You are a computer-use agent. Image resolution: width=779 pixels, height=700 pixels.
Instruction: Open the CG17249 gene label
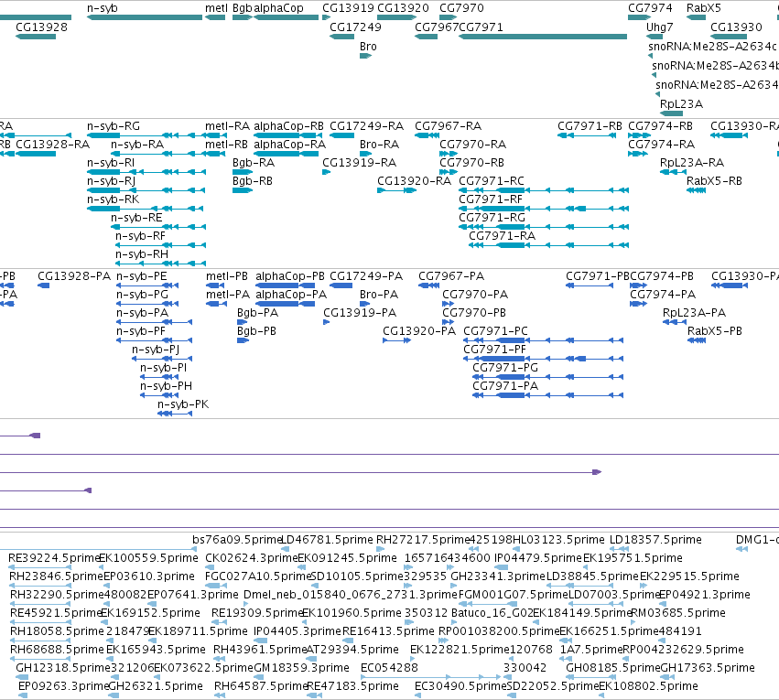pyautogui.click(x=356, y=27)
